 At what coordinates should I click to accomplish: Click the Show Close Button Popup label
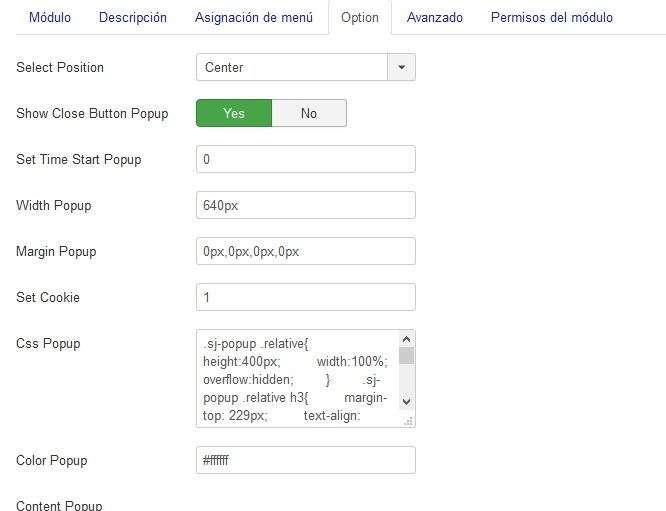pyautogui.click(x=92, y=113)
